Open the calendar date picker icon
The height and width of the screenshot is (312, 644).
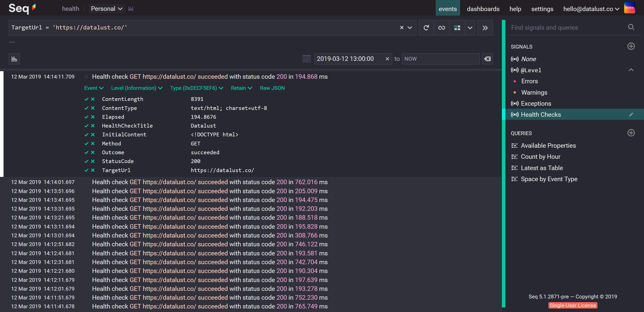[x=306, y=59]
